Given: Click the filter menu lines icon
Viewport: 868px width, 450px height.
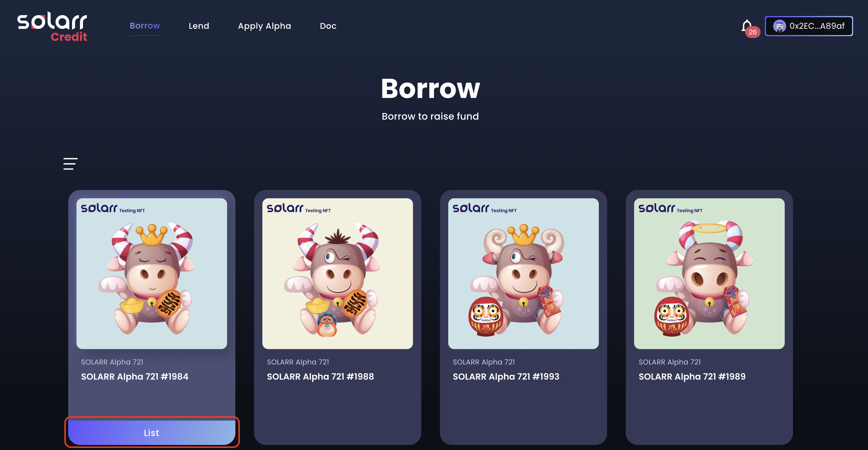Looking at the screenshot, I should tap(71, 164).
